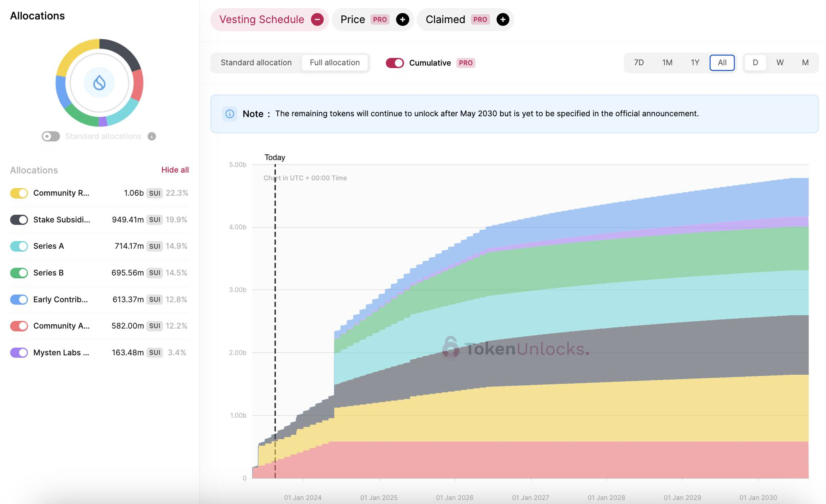Viewport: 826px width, 504px height.
Task: Toggle the Standard allocations switch under the donut
Action: click(51, 137)
